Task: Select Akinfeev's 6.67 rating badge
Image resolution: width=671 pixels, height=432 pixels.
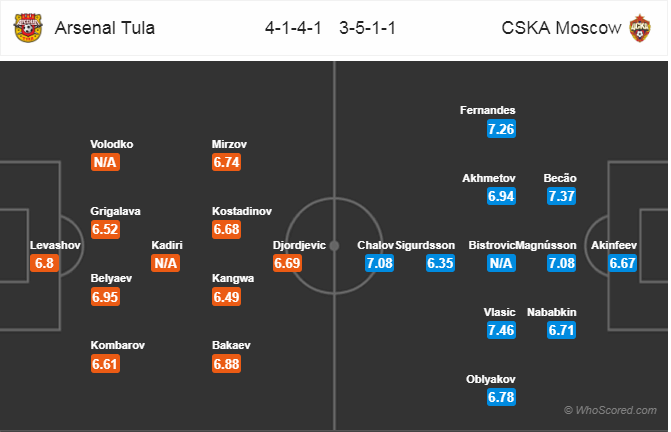Action: (x=621, y=264)
